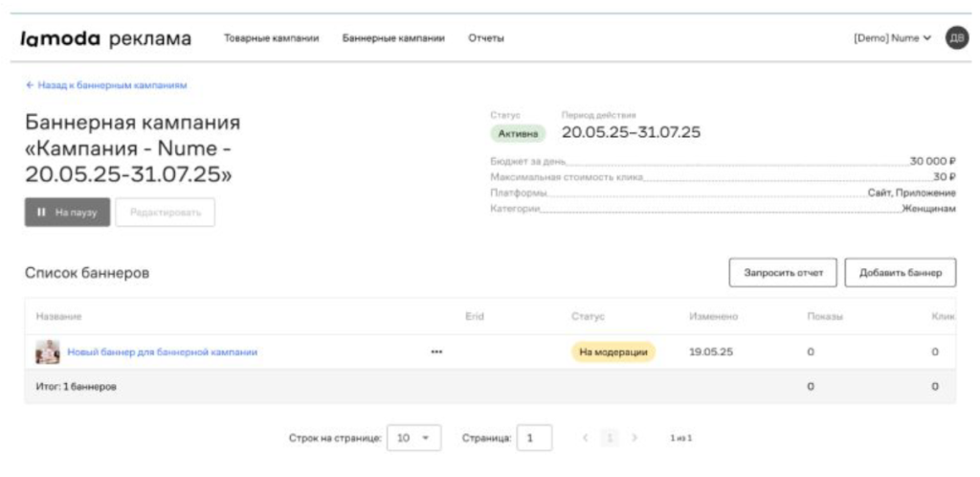Viewport: 980px width, 477px height.
Task: Expand the [Demo] Nume account dropdown
Action: pos(892,38)
